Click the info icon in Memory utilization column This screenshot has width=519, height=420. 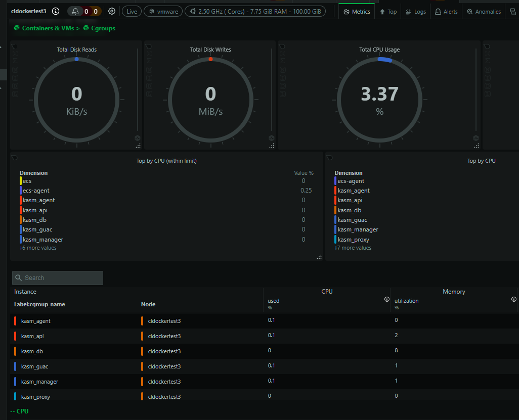click(x=514, y=299)
